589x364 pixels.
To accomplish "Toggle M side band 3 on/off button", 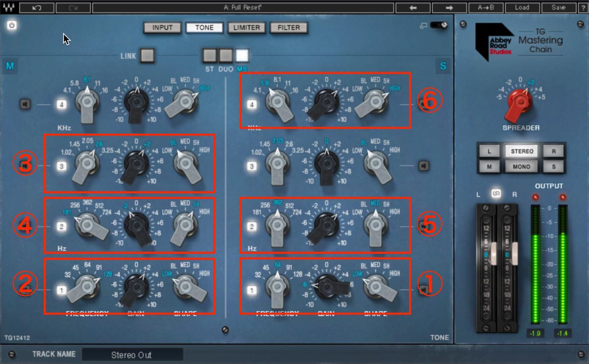I will tap(61, 166).
